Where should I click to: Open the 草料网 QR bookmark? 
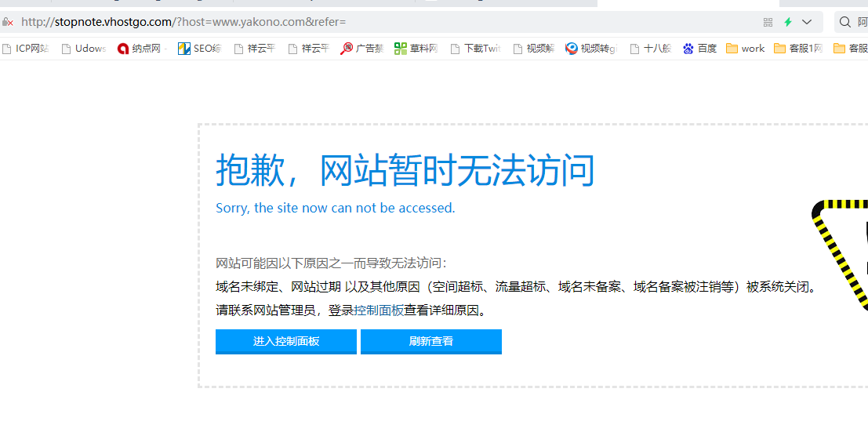(416, 49)
